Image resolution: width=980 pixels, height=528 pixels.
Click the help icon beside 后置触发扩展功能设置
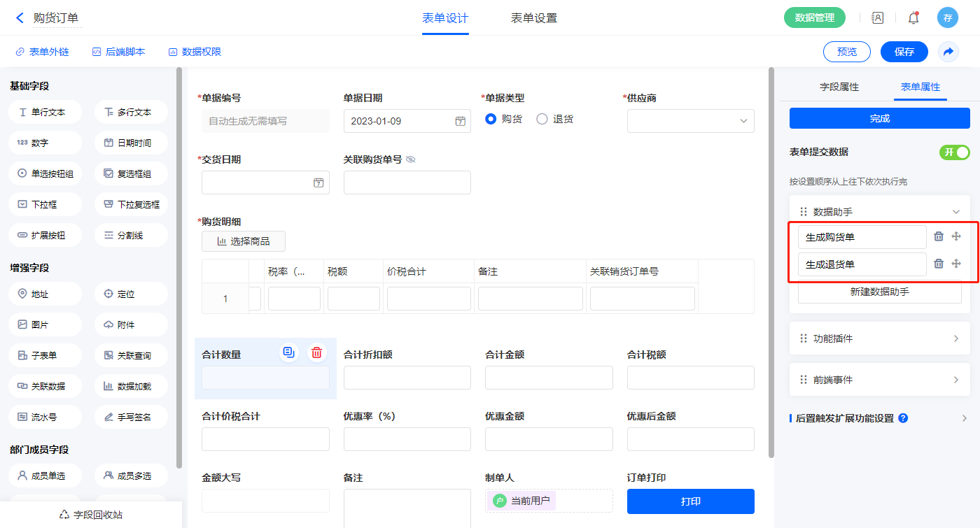pos(903,418)
